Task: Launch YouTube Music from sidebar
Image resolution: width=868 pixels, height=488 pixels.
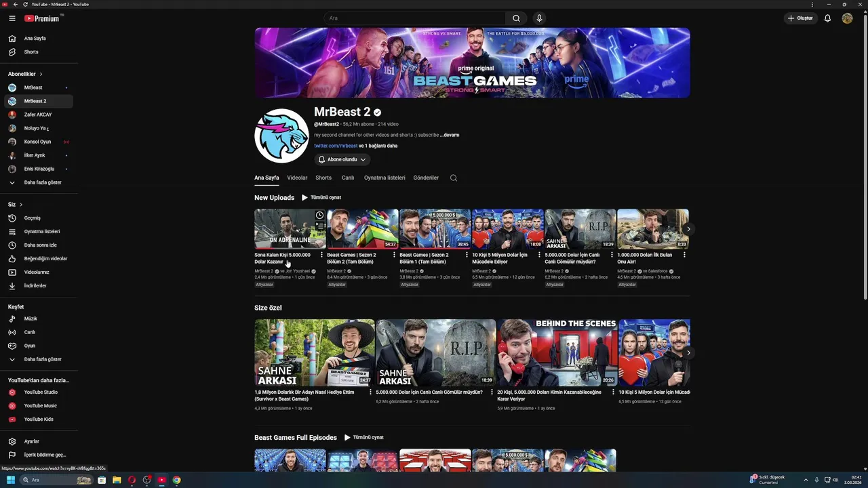Action: point(39,406)
